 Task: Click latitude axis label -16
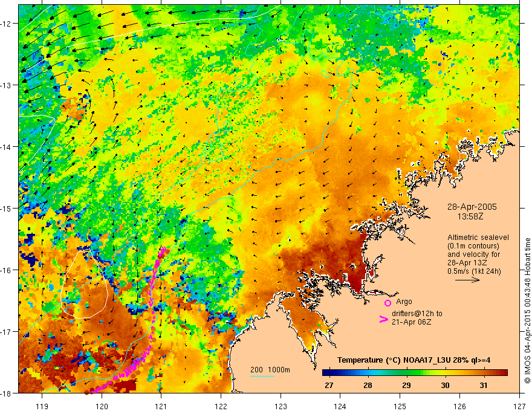6,270
